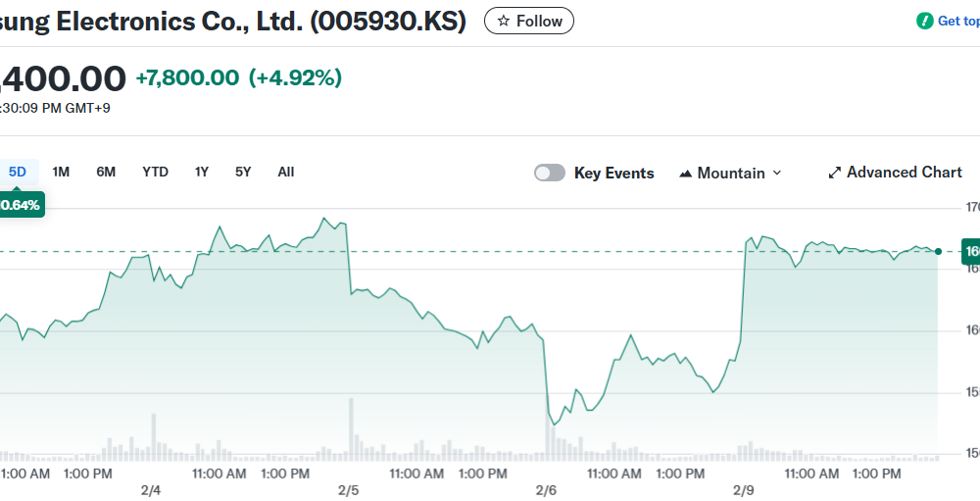The width and height of the screenshot is (980, 501).
Task: Select the 1M range tab
Action: tap(61, 172)
